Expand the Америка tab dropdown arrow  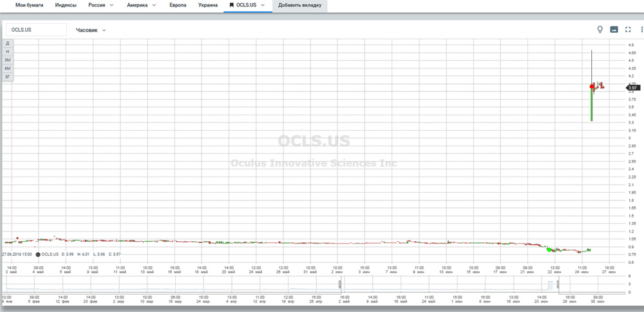coord(154,5)
